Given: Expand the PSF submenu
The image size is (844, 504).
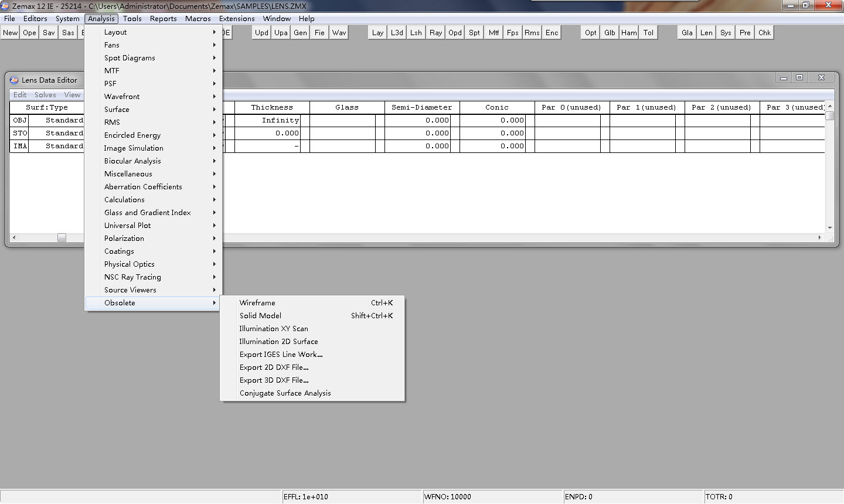Looking at the screenshot, I should click(152, 84).
